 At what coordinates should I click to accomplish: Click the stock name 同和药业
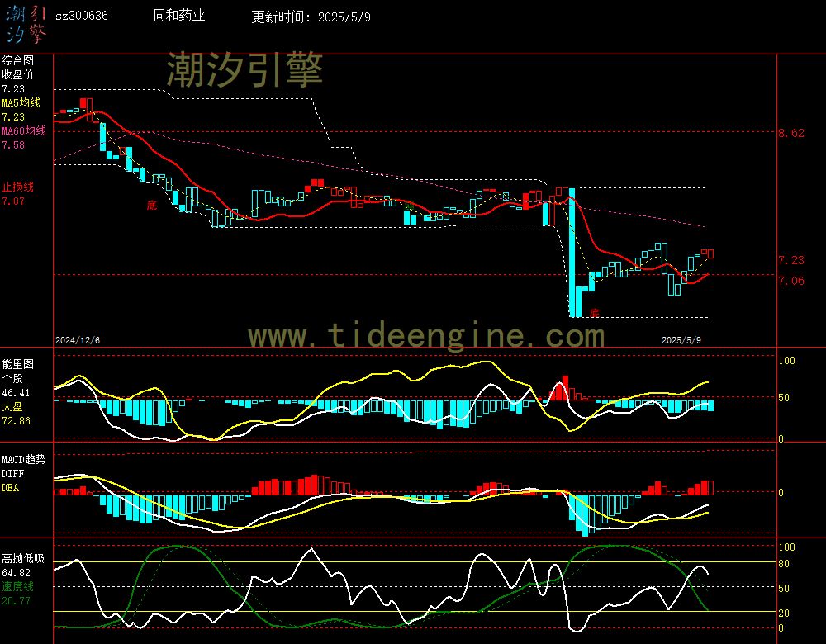pos(179,15)
